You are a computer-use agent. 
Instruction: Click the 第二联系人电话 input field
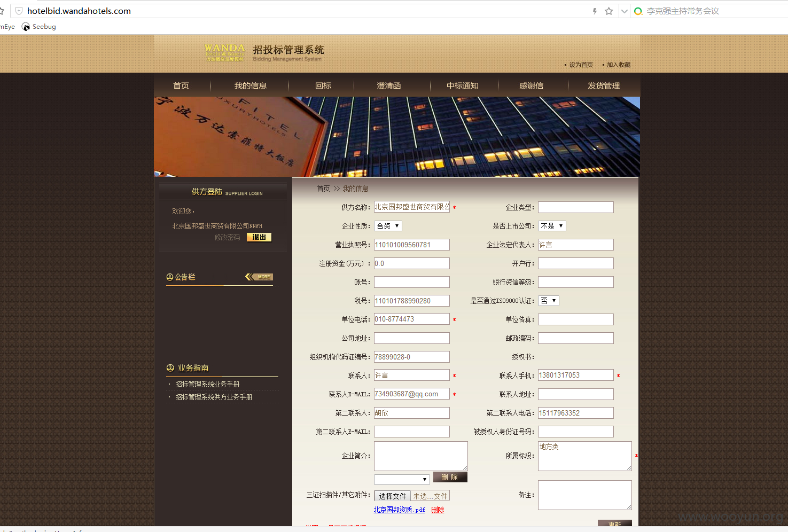click(x=576, y=413)
